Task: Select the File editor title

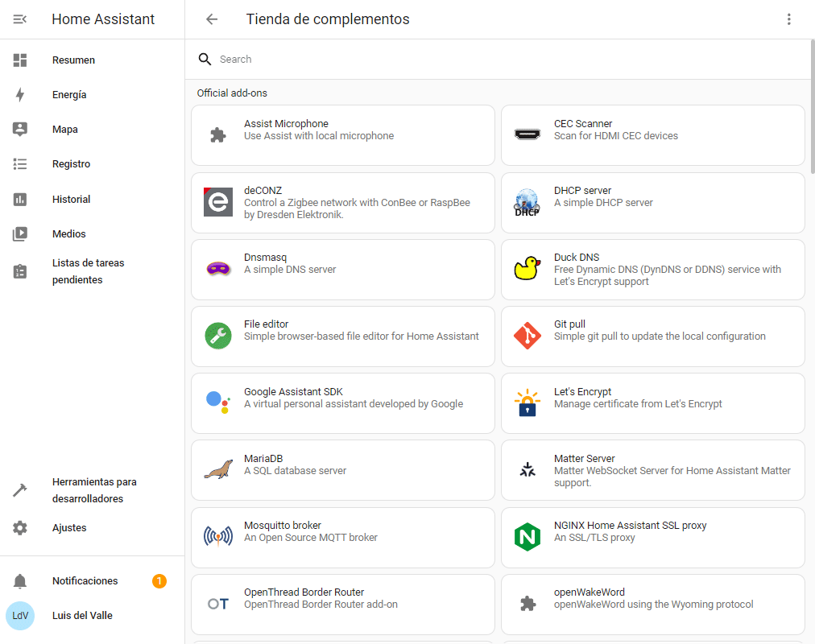Action: [266, 324]
